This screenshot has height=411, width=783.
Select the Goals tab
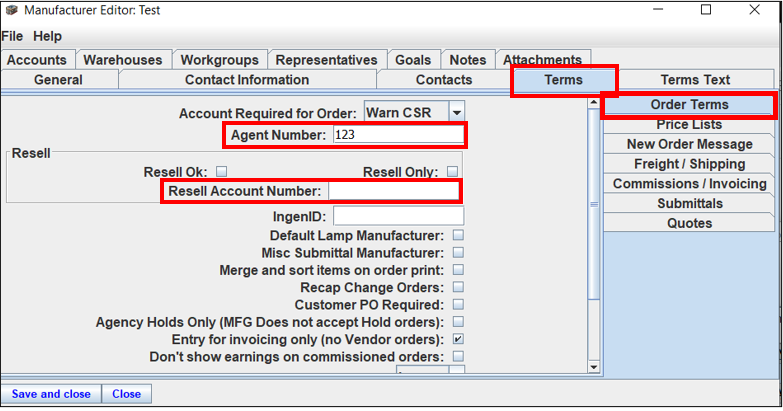(413, 60)
